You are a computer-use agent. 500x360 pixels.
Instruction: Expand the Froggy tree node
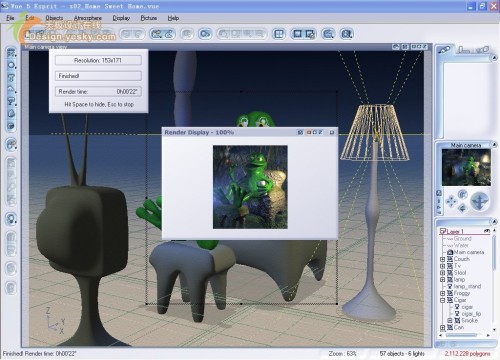(x=442, y=293)
